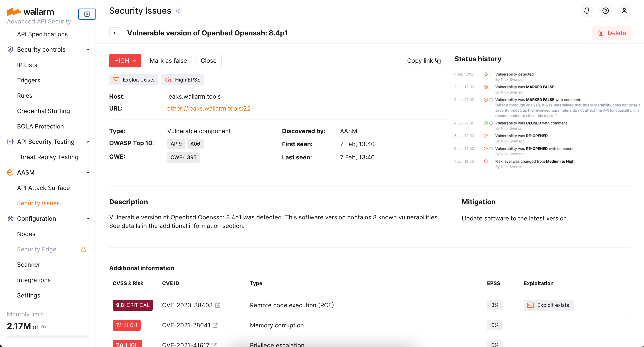Open the user profile icon

[x=624, y=10]
